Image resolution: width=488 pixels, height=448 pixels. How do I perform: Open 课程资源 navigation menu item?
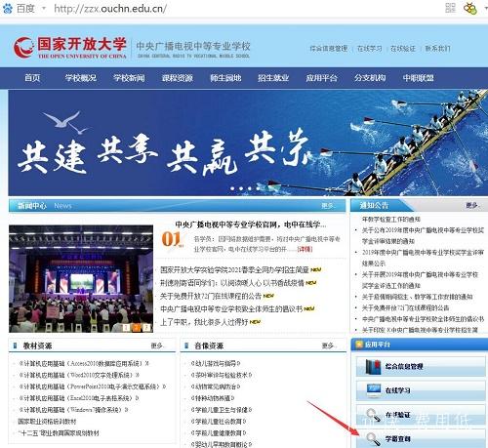tap(178, 78)
